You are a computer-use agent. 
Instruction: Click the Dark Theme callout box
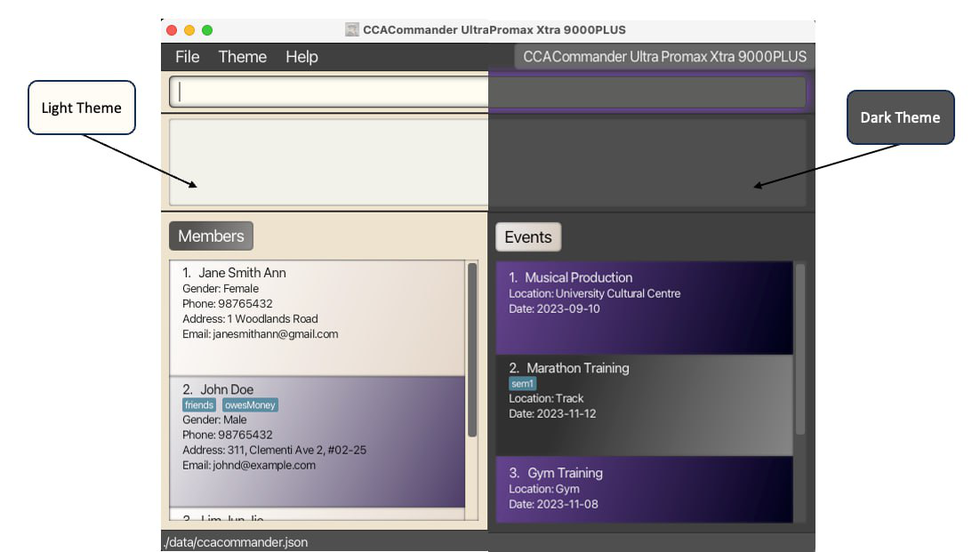(900, 116)
